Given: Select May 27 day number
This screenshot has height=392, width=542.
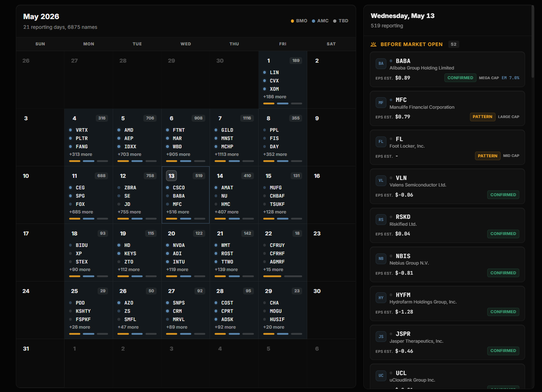Looking at the screenshot, I should [172, 291].
